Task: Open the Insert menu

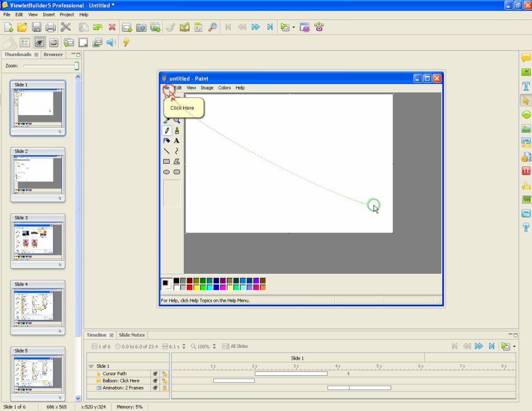Action: coord(49,14)
